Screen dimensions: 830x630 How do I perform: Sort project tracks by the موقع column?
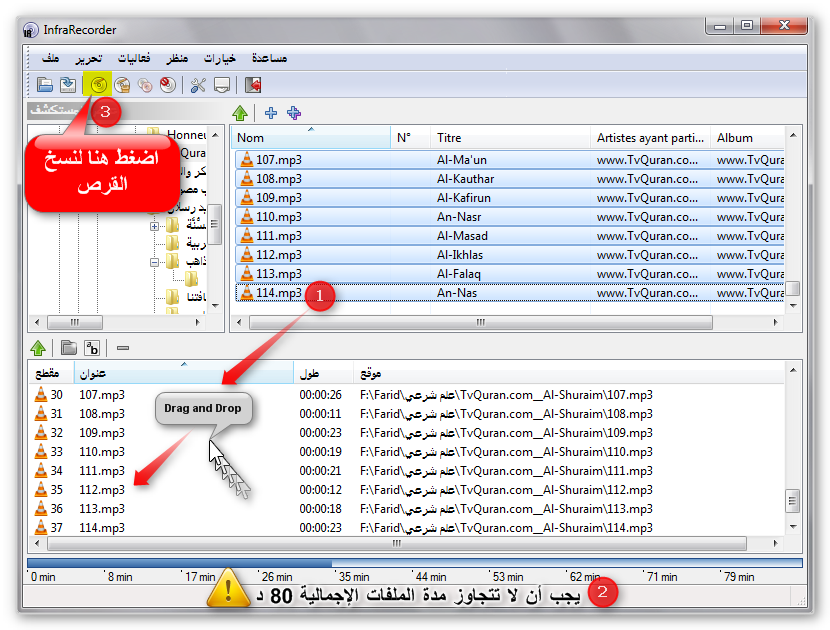coord(569,373)
